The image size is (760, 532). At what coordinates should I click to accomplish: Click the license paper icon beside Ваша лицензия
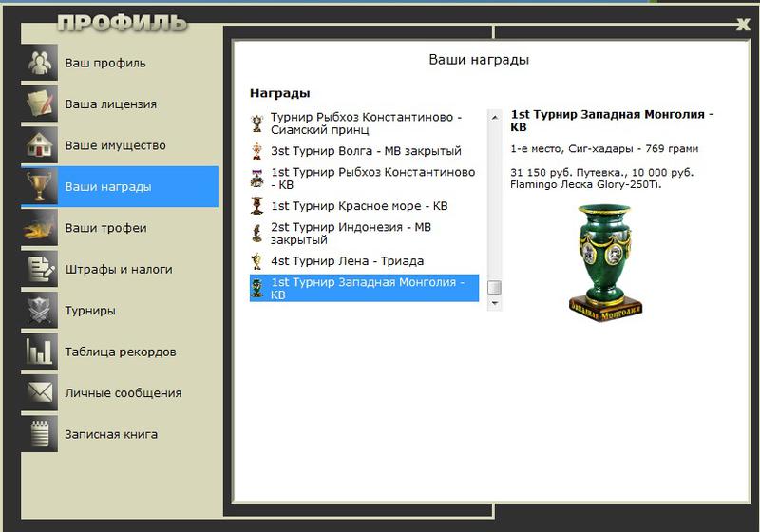click(x=39, y=104)
